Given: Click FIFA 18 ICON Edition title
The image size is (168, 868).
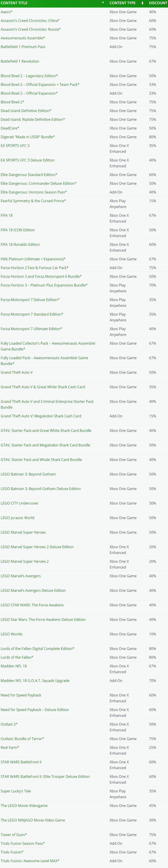Looking at the screenshot, I should point(18,230).
